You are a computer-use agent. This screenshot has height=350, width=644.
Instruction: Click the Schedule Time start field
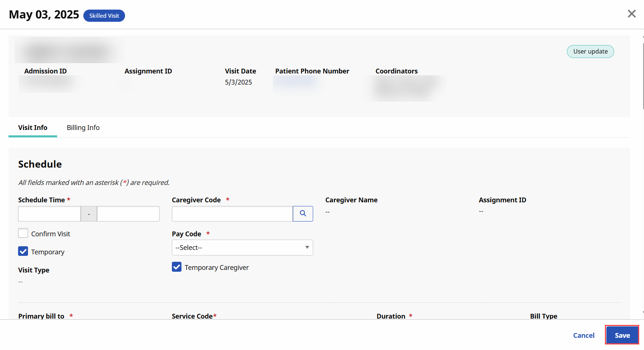coord(49,214)
